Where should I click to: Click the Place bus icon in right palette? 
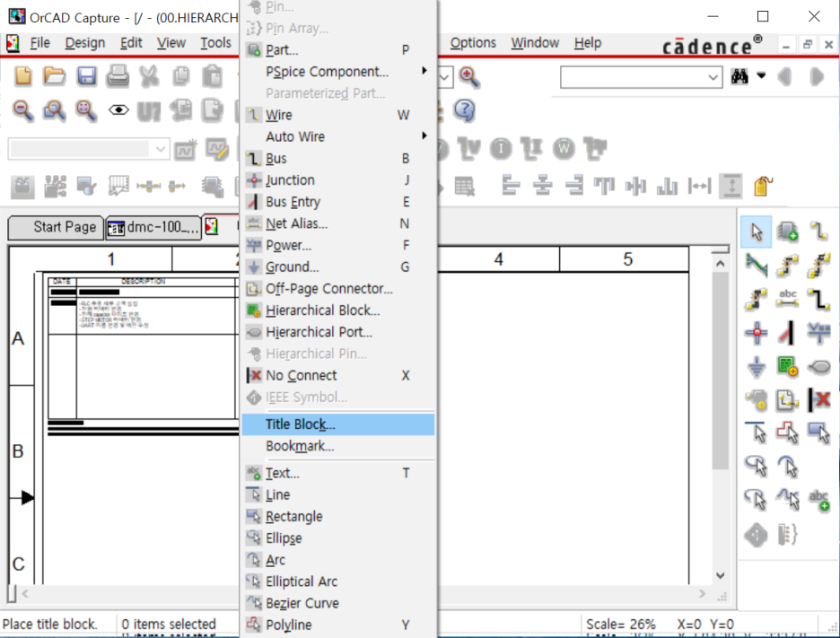tap(818, 300)
